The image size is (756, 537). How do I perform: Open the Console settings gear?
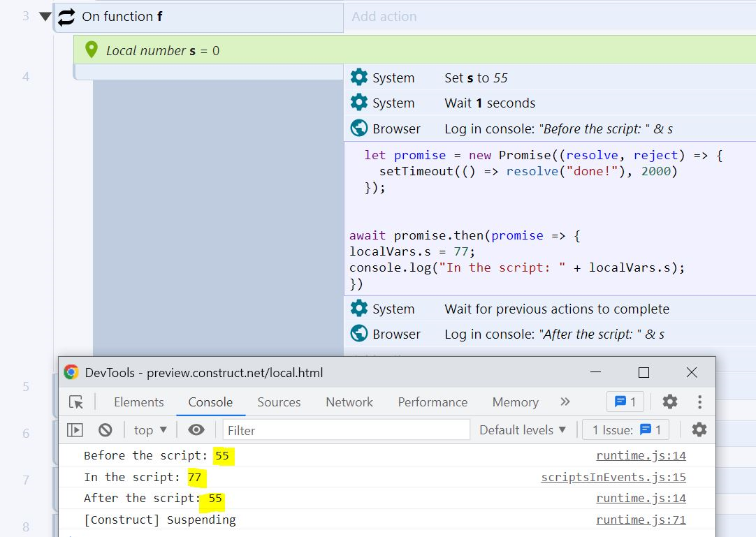point(699,429)
